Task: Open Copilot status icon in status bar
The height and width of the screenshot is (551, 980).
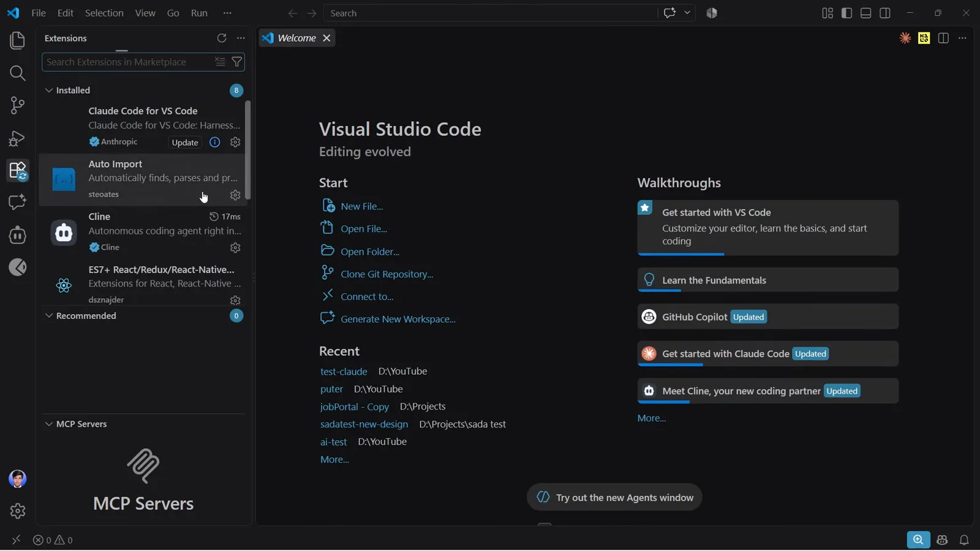Action: coord(942,541)
